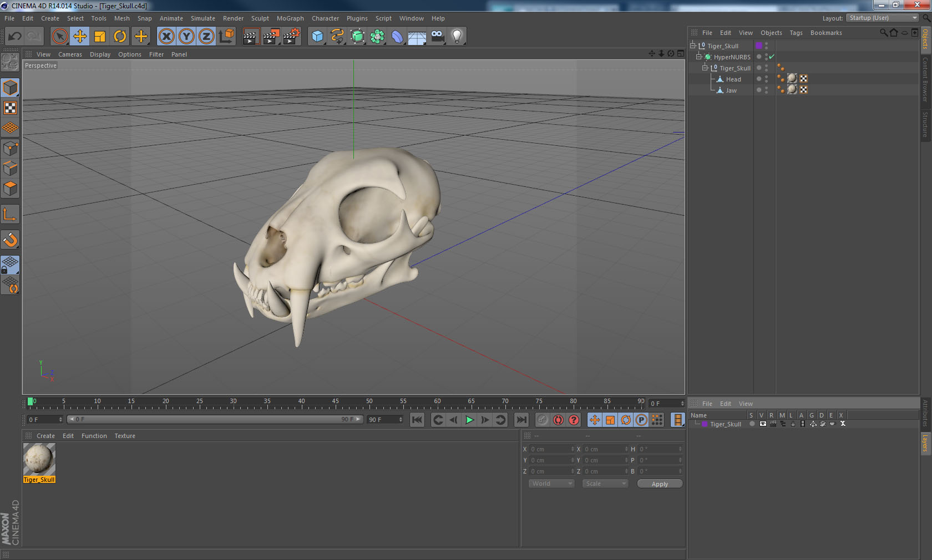Viewport: 932px width, 560px height.
Task: Toggle Snap magnet icon
Action: point(10,240)
